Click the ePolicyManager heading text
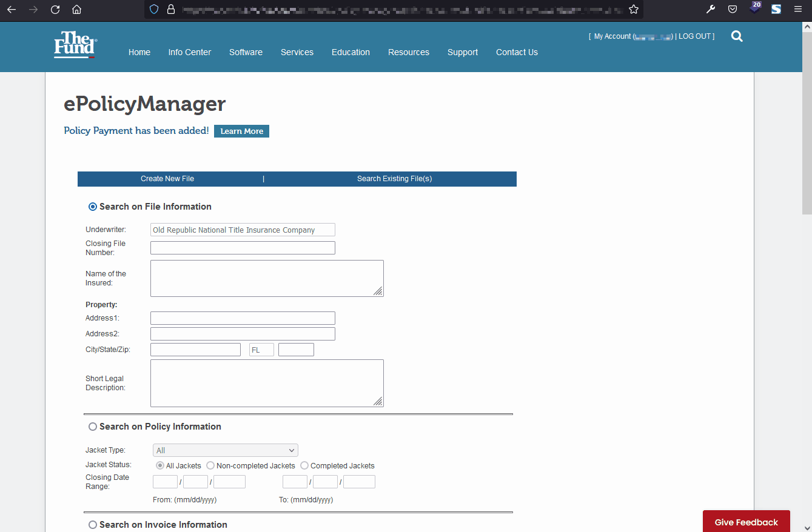The width and height of the screenshot is (812, 532). [145, 104]
